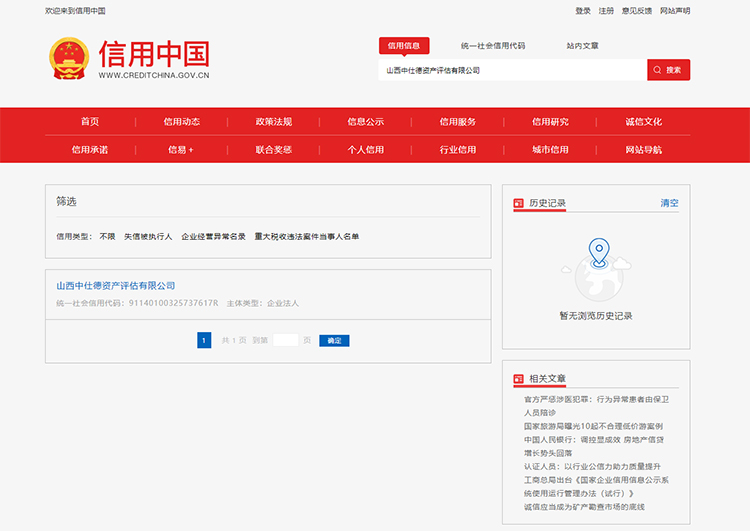This screenshot has width=750, height=531.
Task: Click the history record panel icon
Action: (x=518, y=203)
